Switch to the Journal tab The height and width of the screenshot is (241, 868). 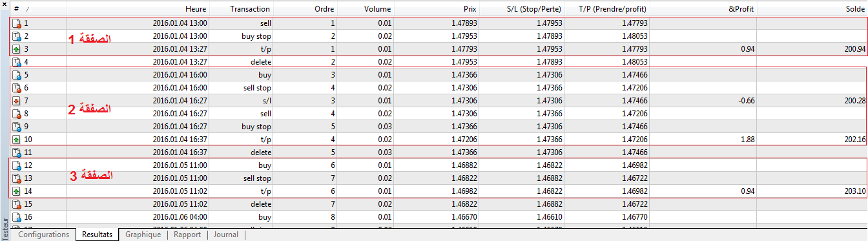click(x=225, y=235)
